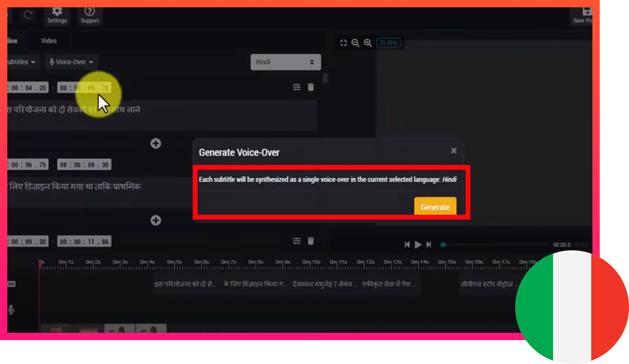Play the video preview

click(418, 244)
